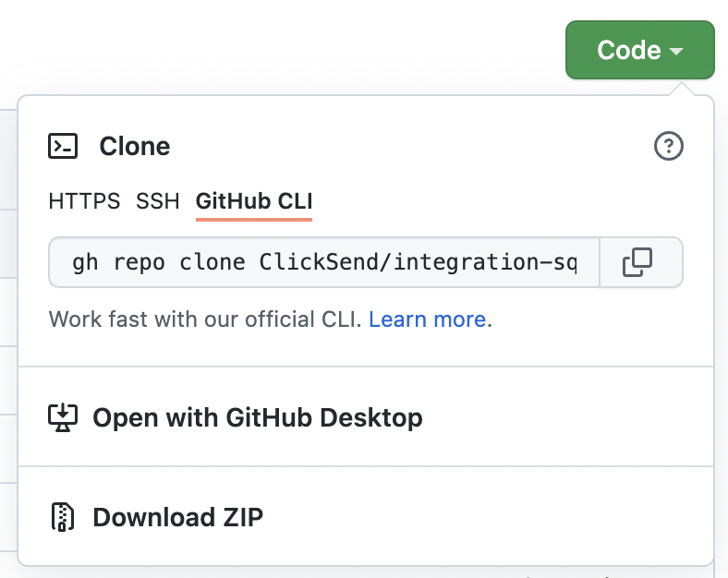
Task: Collapse the Code dropdown caret arrow
Action: click(676, 51)
